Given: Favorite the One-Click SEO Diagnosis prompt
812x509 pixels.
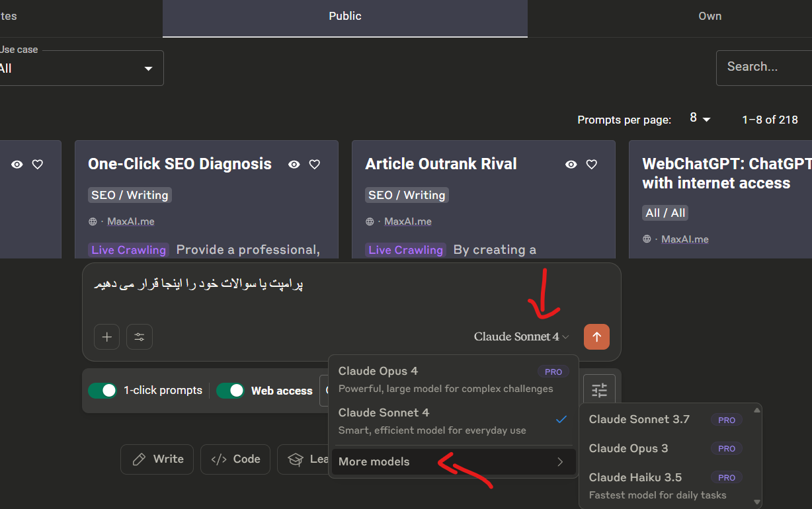Looking at the screenshot, I should (x=315, y=165).
